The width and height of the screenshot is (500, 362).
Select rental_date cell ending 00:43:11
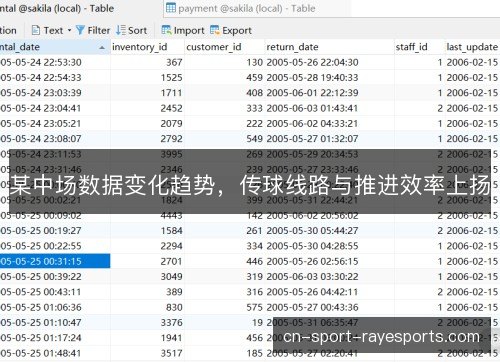[55, 292]
